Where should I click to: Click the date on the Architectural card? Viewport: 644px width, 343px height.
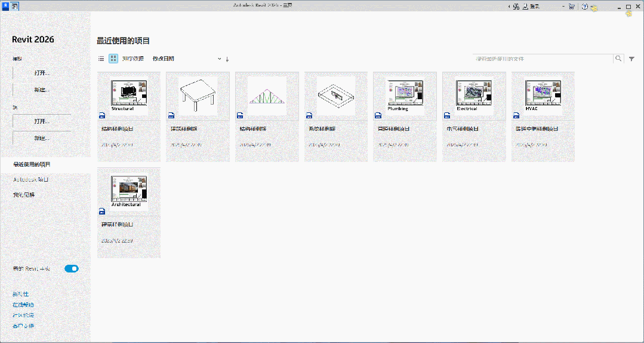pos(117,241)
